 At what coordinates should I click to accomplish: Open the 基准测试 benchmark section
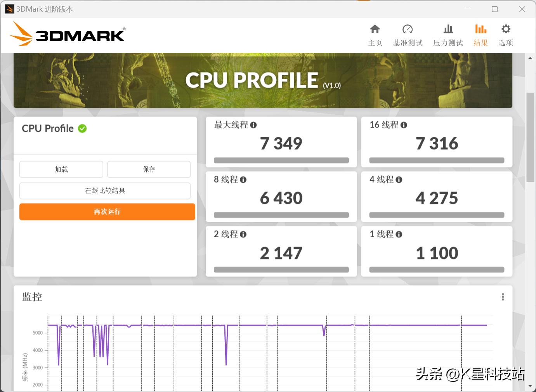pyautogui.click(x=408, y=34)
